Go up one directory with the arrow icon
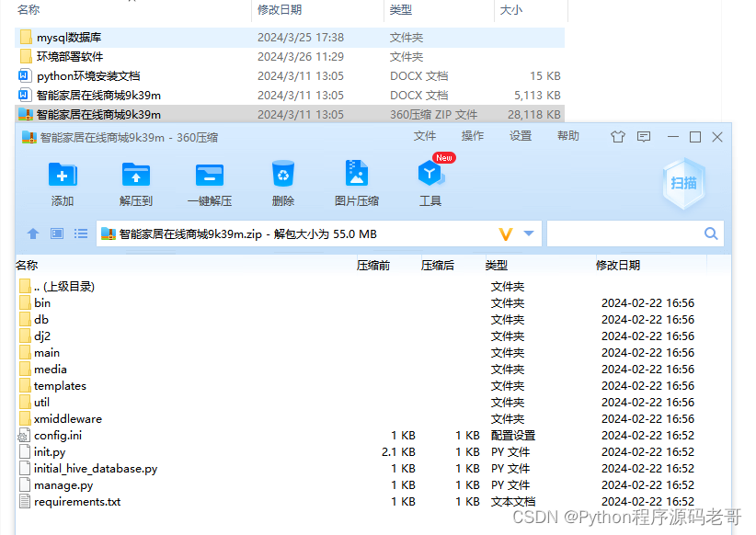 point(33,233)
